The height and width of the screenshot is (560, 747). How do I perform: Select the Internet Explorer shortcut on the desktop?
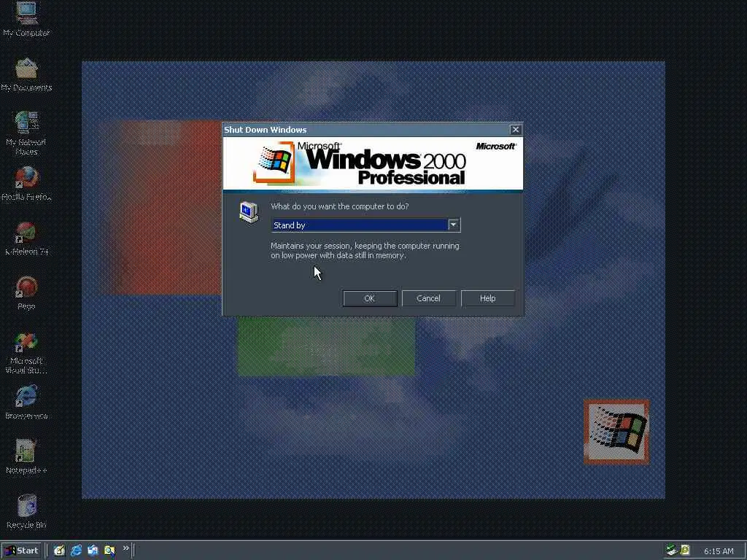(x=26, y=402)
